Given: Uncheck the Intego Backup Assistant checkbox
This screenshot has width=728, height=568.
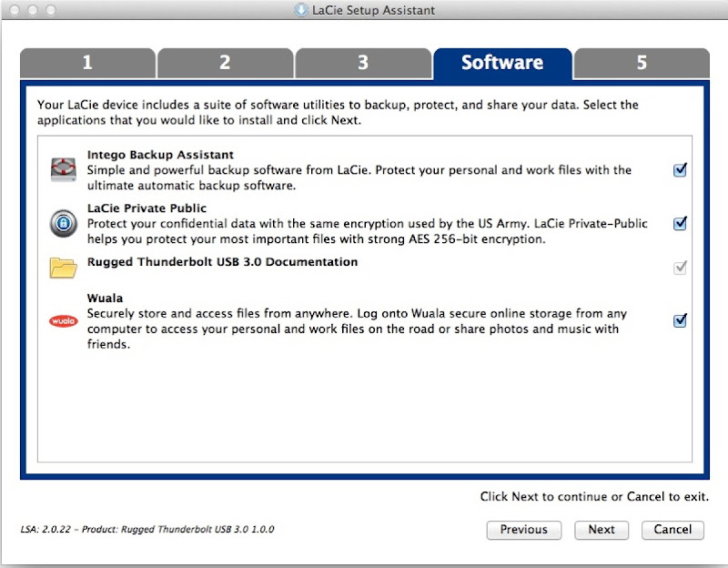Looking at the screenshot, I should point(680,170).
